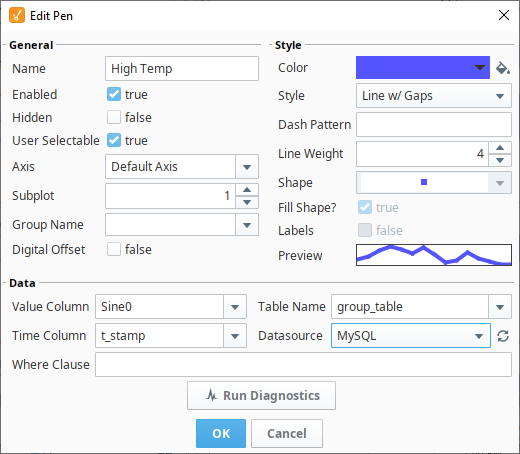Enable the Digital Offset checkbox
The height and width of the screenshot is (454, 520).
(x=114, y=249)
